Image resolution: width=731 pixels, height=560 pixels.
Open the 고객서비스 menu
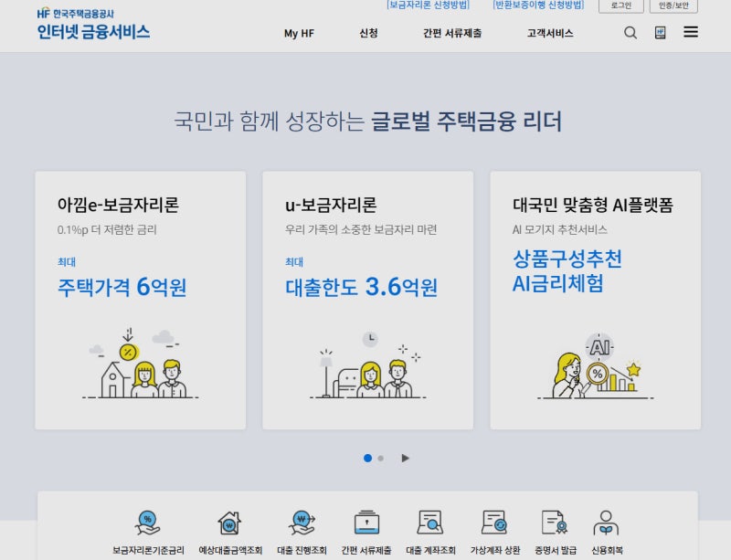pos(550,33)
